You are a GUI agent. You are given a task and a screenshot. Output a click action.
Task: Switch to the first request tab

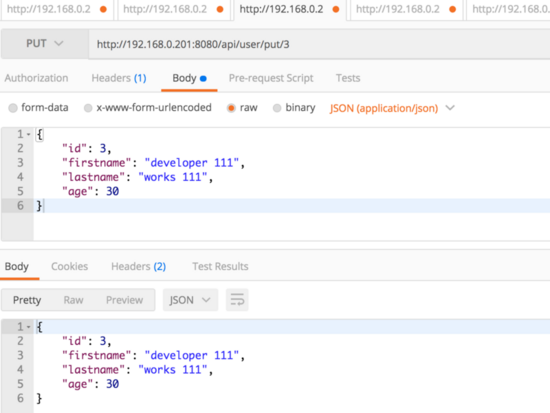(x=57, y=9)
